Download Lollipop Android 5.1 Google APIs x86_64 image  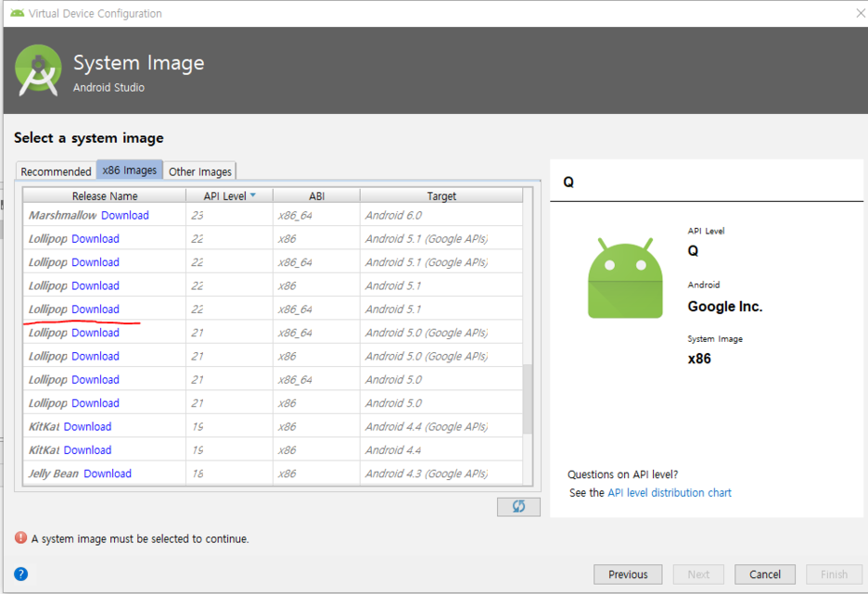point(96,262)
